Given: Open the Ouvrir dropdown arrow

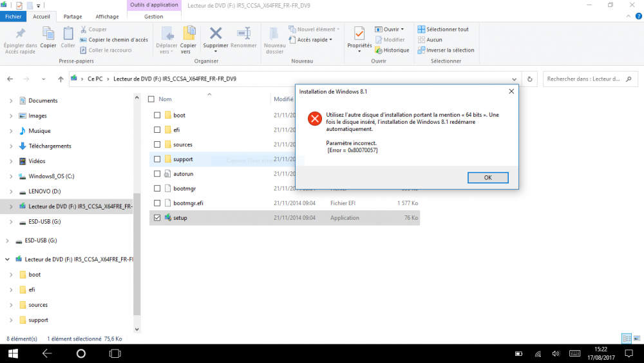Looking at the screenshot, I should [402, 29].
